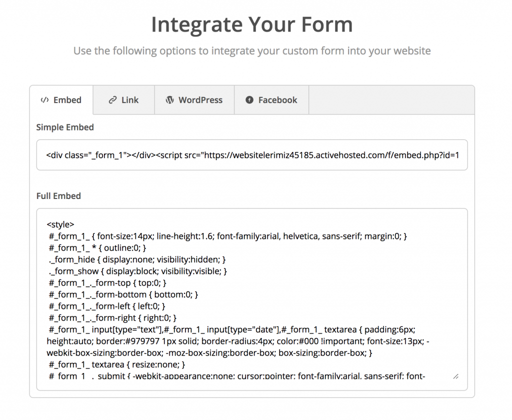Viewport: 512px width, 420px height.
Task: Click the _form-bottom rule line
Action: [x=123, y=294]
